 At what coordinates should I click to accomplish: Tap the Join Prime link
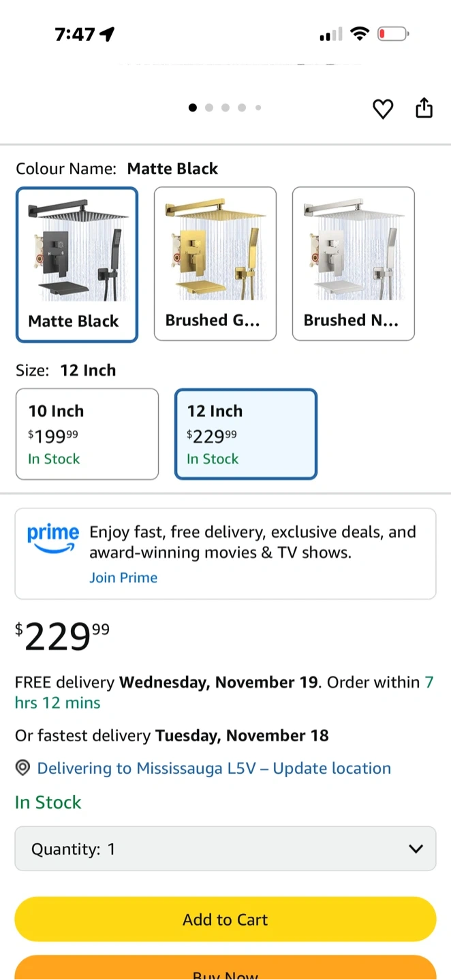point(123,578)
